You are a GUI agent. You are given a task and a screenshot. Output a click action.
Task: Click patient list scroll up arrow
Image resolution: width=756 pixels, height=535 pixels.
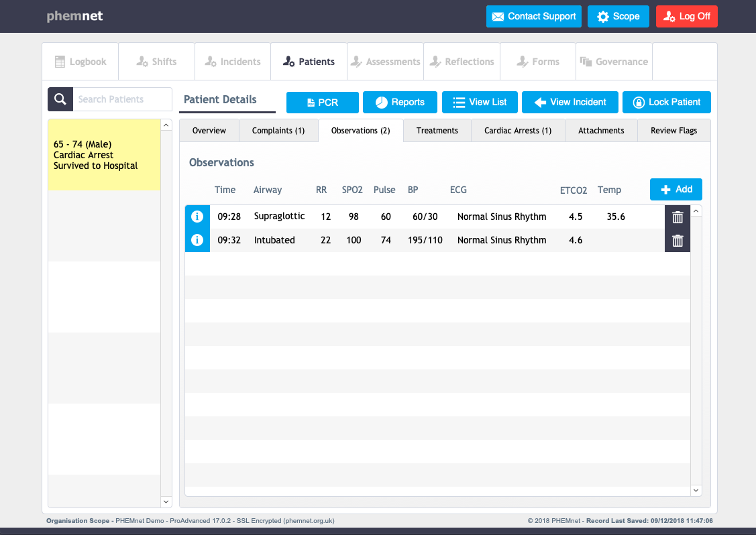pyautogui.click(x=166, y=125)
